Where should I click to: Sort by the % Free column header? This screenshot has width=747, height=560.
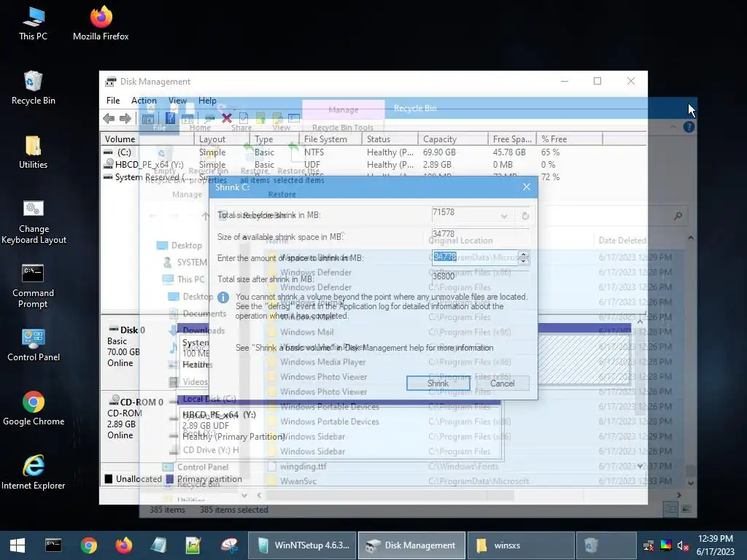(x=569, y=139)
